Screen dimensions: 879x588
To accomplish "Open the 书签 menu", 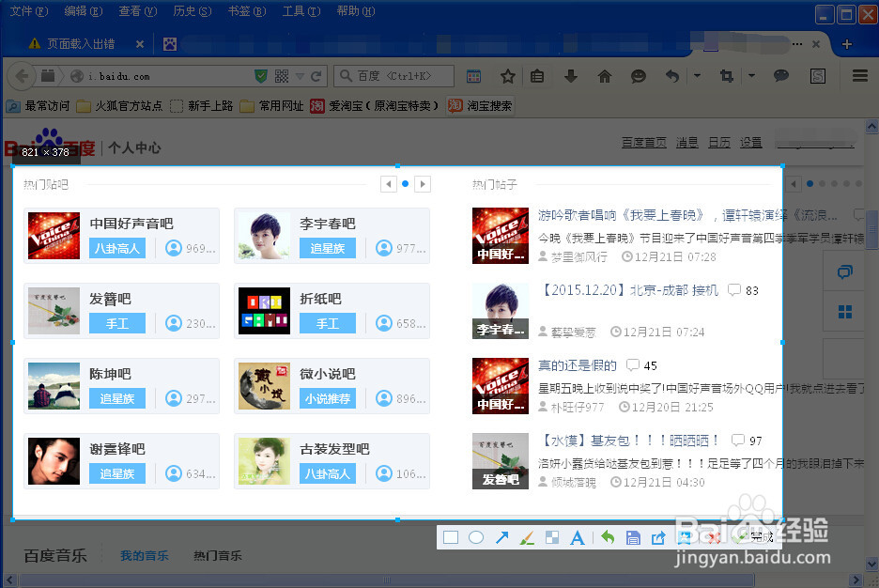I will 247,10.
